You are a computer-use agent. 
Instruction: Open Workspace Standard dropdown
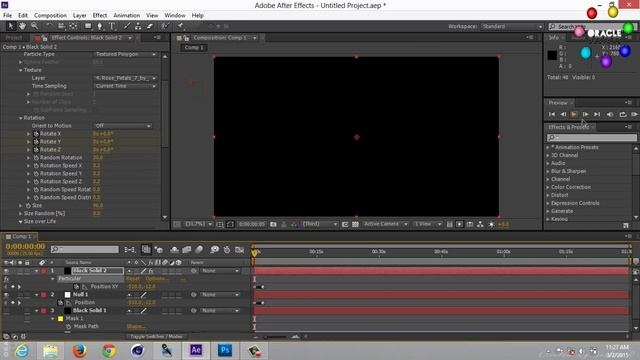pyautogui.click(x=512, y=26)
